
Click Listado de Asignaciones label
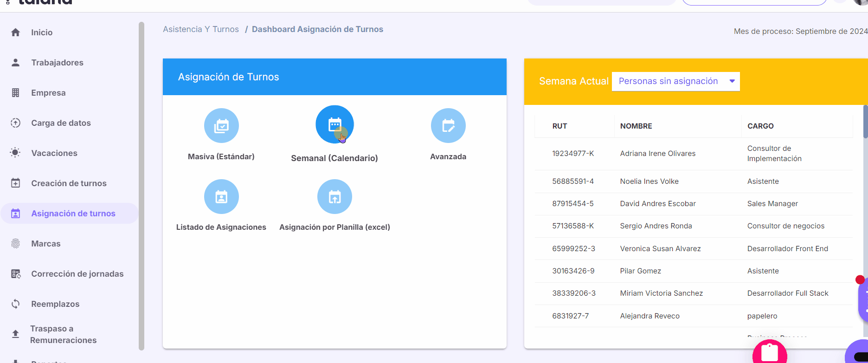tap(221, 227)
